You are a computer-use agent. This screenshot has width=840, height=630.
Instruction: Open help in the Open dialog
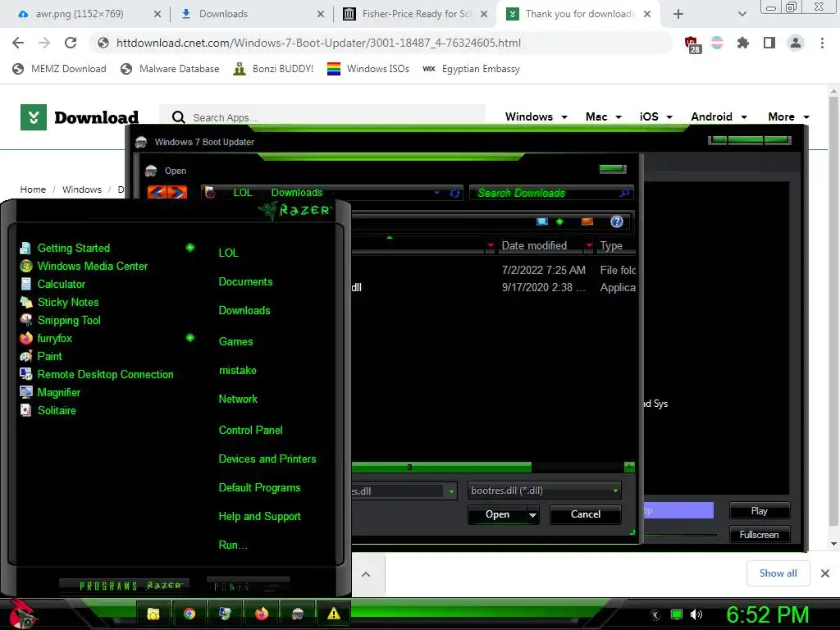617,221
